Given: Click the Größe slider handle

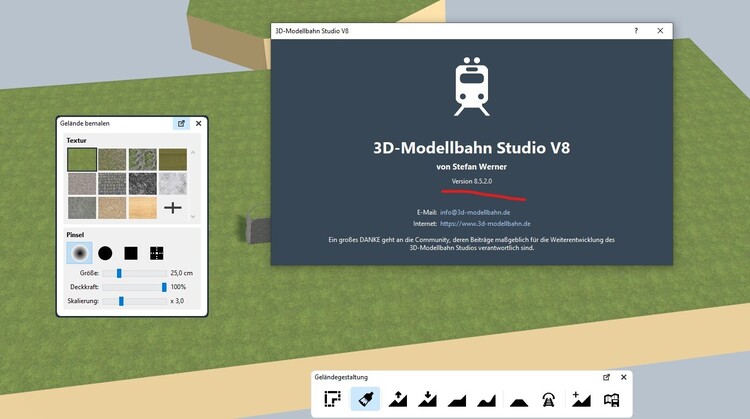Looking at the screenshot, I should click(x=119, y=273).
